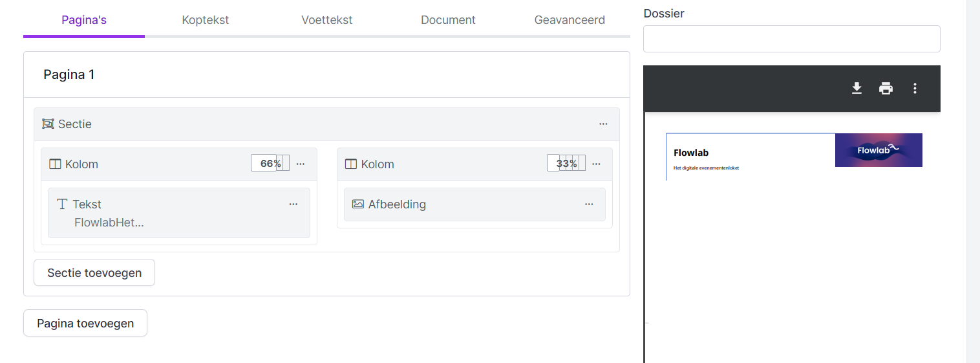980x363 pixels.
Task: Click the Sectie toevoegen button
Action: tap(94, 272)
